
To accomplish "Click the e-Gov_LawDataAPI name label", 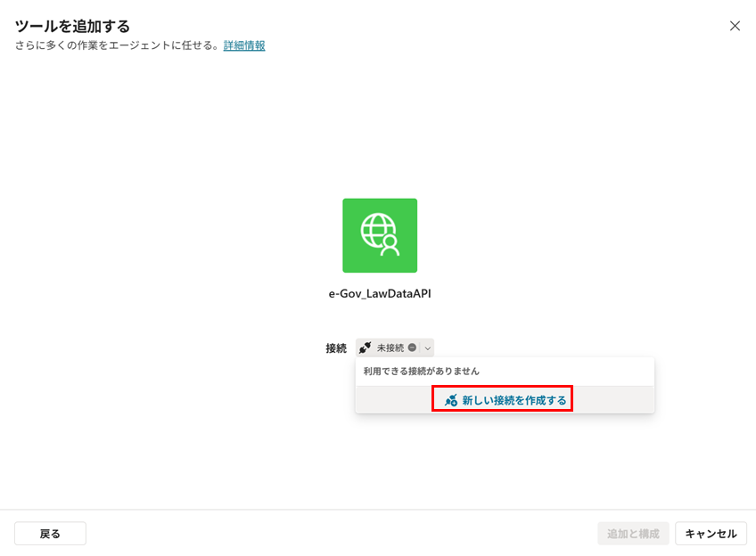I will (x=380, y=293).
